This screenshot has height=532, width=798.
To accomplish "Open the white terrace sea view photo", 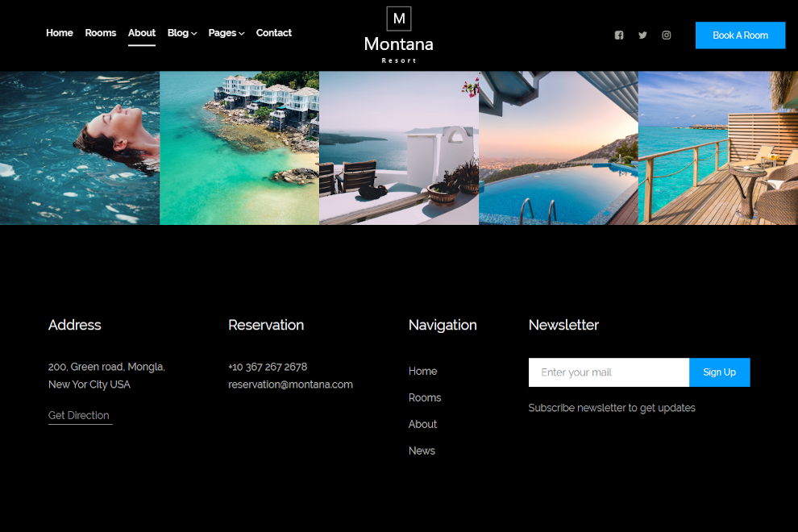I will [399, 148].
